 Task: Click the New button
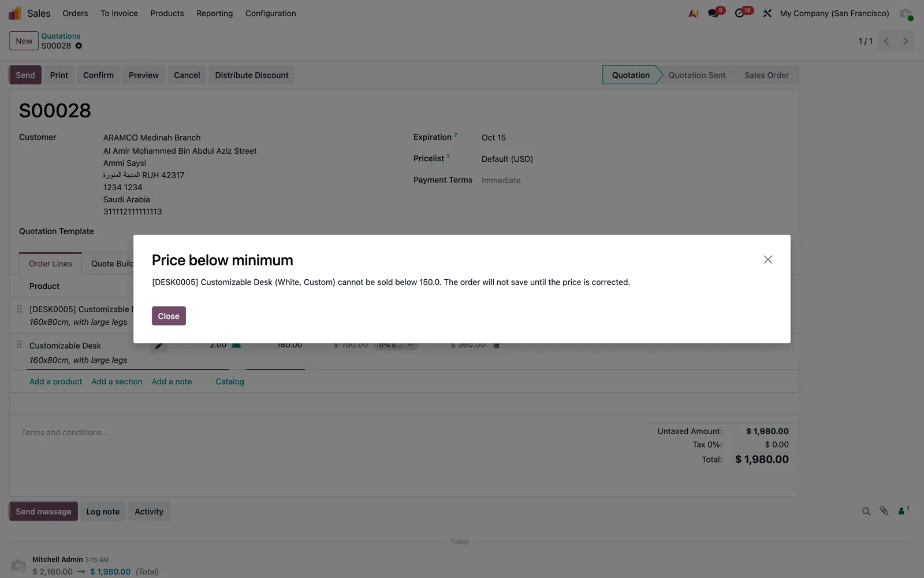[24, 41]
